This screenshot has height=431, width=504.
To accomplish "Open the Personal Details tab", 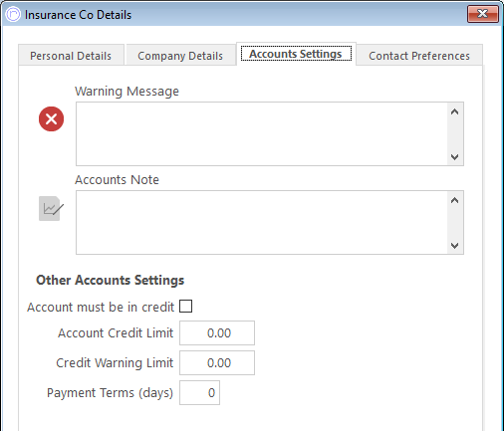I will click(71, 56).
